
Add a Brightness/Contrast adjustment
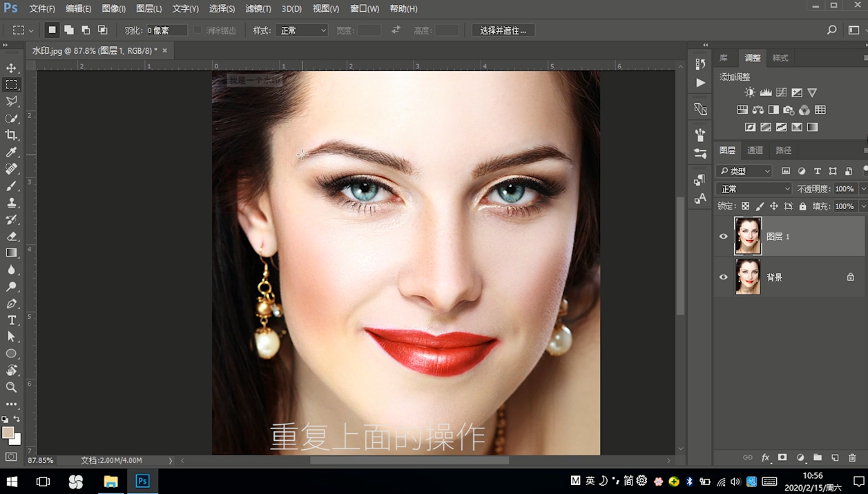click(x=750, y=92)
